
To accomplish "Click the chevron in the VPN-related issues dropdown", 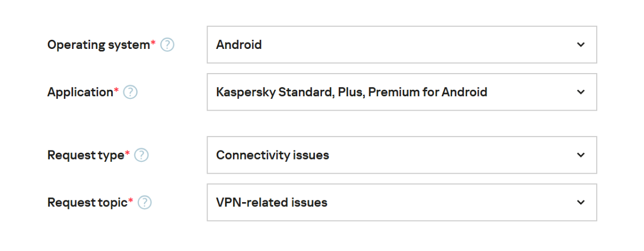I will (x=581, y=202).
